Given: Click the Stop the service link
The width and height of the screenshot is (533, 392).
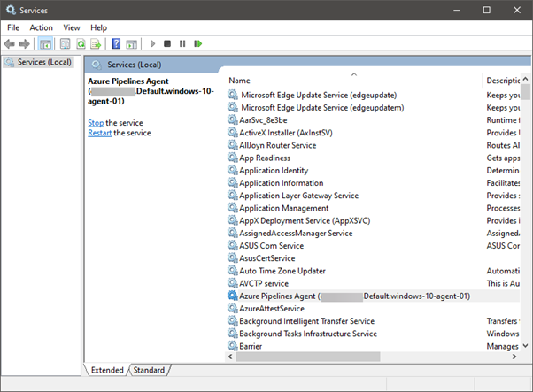Looking at the screenshot, I should click(x=96, y=123).
